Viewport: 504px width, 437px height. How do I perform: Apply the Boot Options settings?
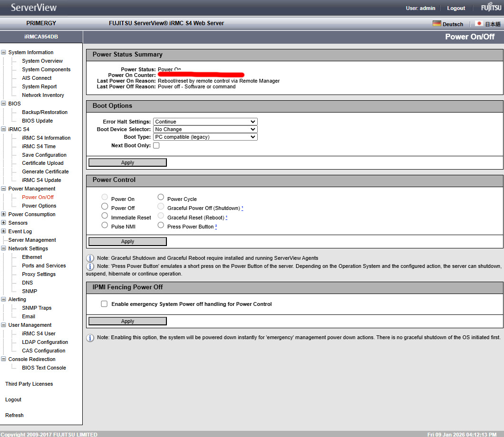(127, 162)
